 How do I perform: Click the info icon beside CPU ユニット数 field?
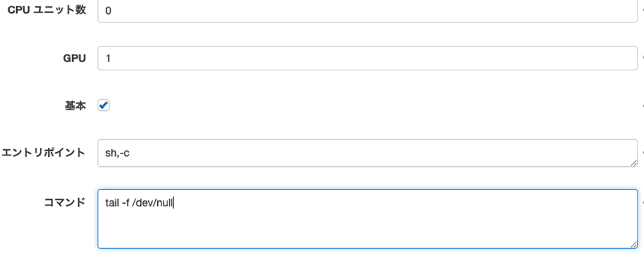643,11
